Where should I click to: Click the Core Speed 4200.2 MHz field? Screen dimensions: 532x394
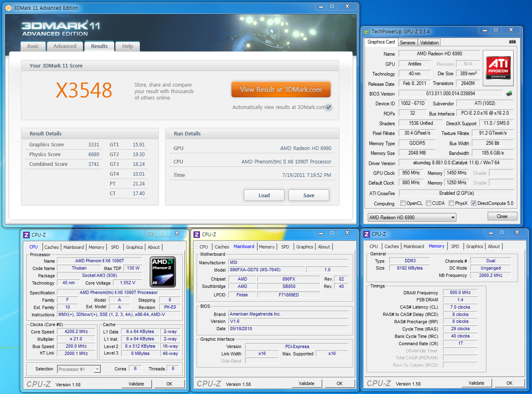click(76, 332)
